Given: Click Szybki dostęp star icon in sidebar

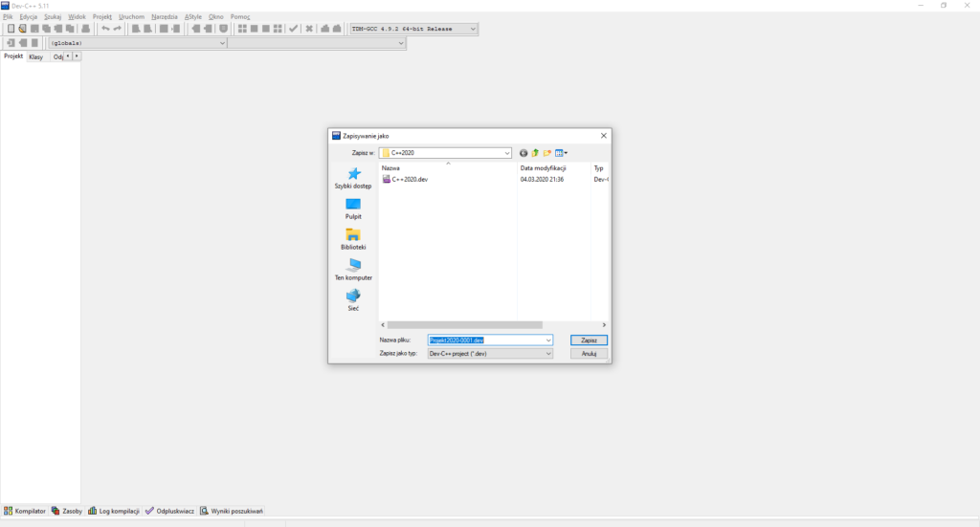Looking at the screenshot, I should [x=353, y=175].
